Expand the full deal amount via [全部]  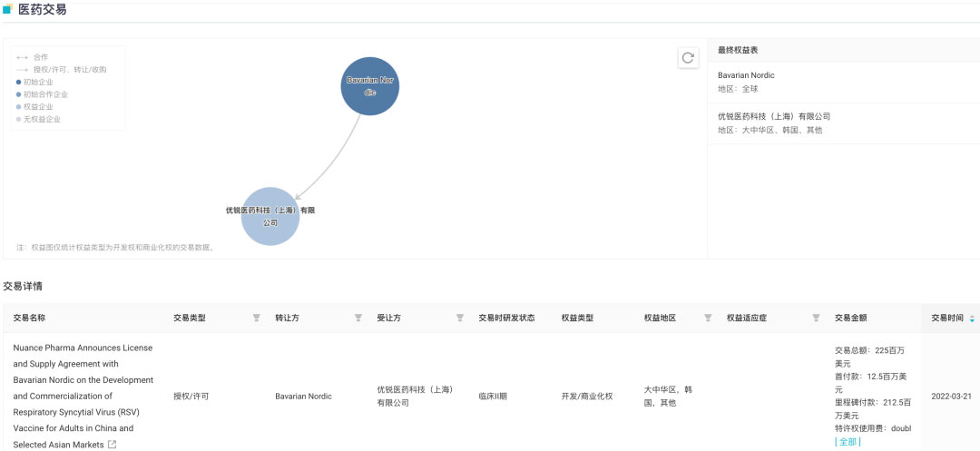[x=848, y=442]
